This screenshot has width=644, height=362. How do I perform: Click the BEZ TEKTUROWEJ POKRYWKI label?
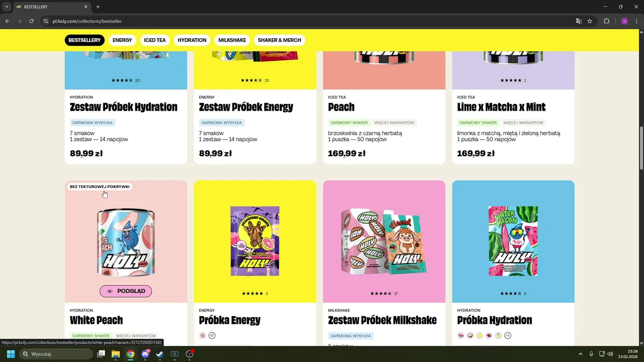click(x=100, y=187)
